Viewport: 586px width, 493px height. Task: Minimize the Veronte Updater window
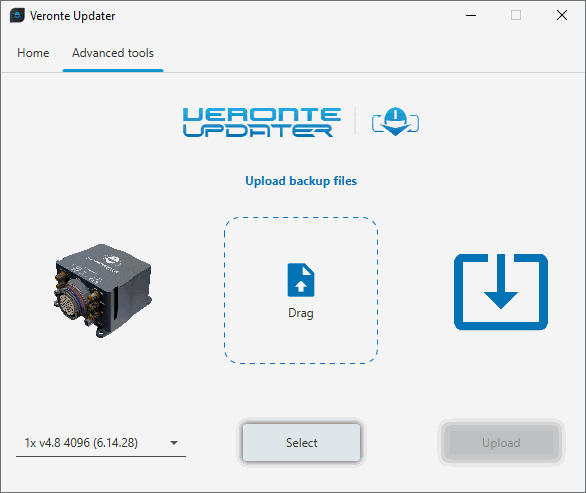[471, 15]
